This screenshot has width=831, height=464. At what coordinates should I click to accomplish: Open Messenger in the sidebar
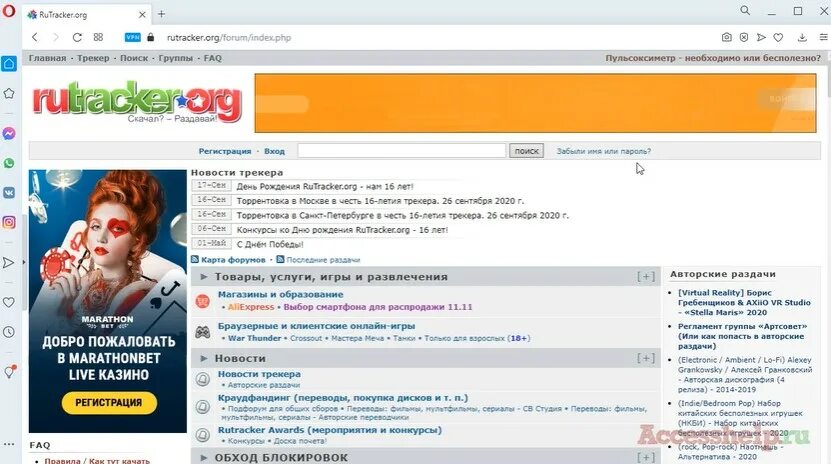pos(9,133)
